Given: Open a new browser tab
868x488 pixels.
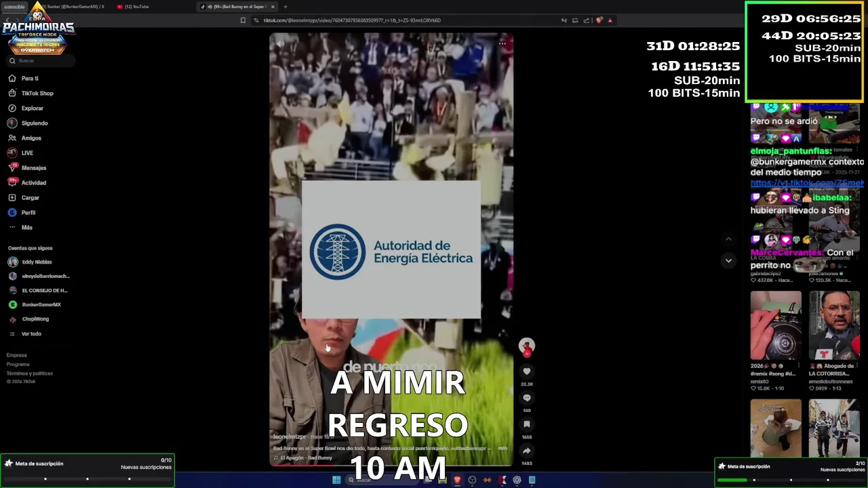Looking at the screenshot, I should tap(285, 7).
